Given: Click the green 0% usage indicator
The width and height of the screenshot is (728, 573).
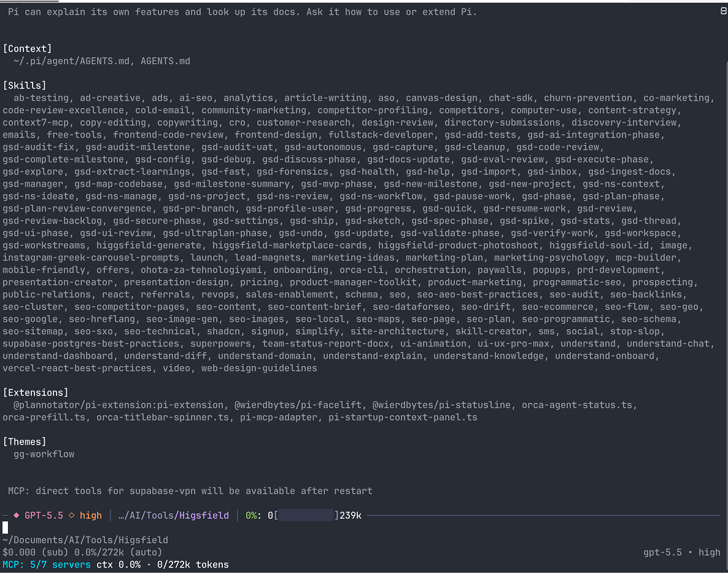Looking at the screenshot, I should [250, 515].
